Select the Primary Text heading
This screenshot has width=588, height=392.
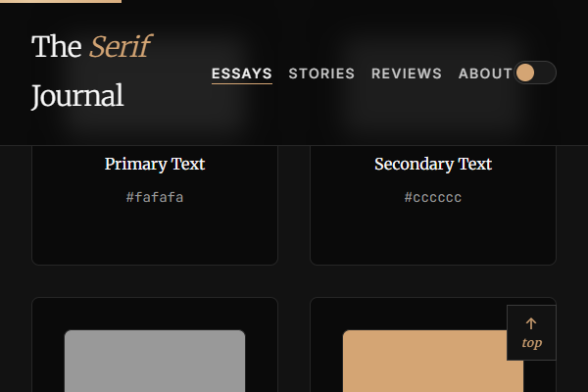coord(155,164)
